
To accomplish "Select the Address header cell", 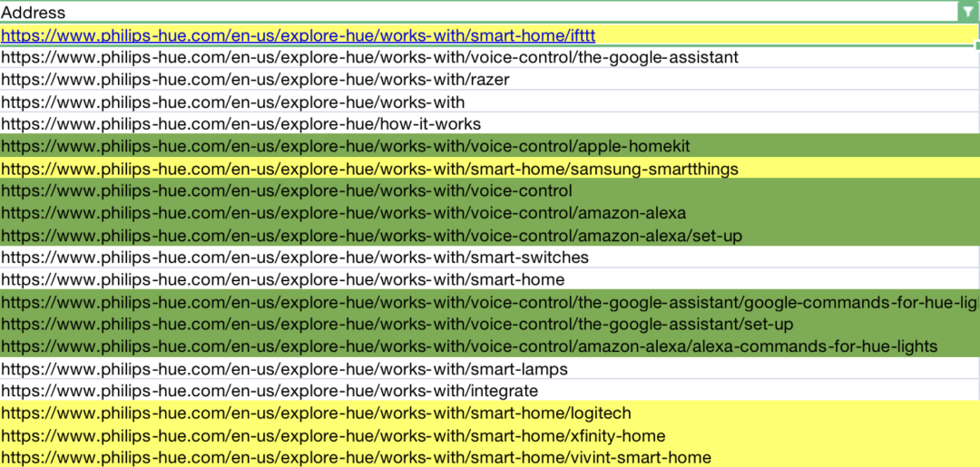I will (490, 12).
